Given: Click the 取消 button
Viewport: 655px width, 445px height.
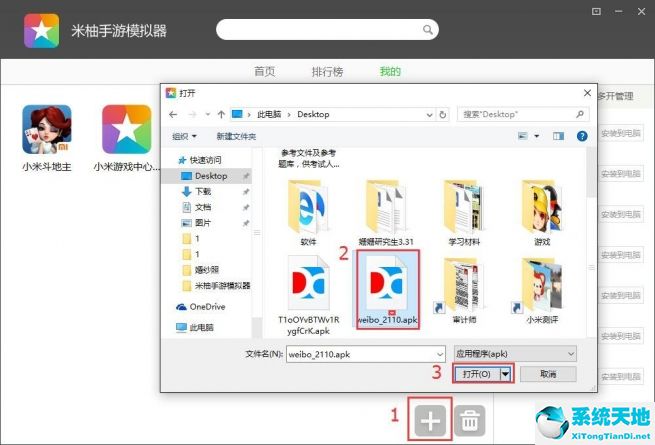Looking at the screenshot, I should click(x=548, y=374).
